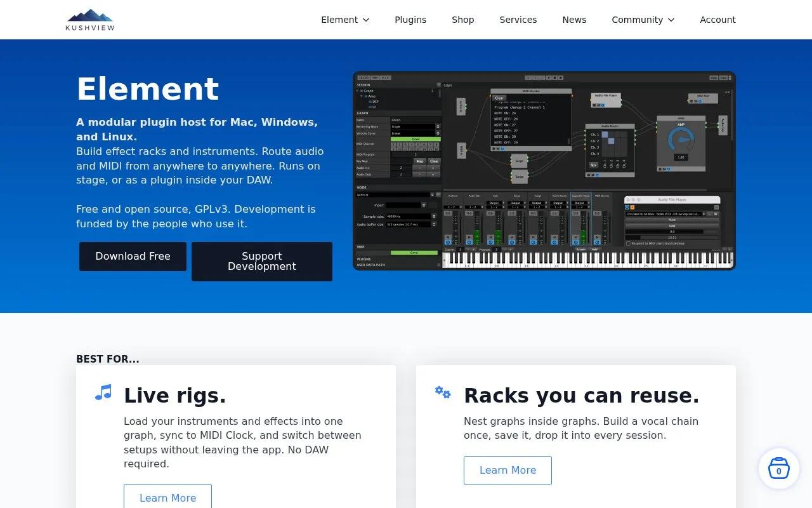
Task: Open the shopping cart basket icon
Action: (779, 469)
